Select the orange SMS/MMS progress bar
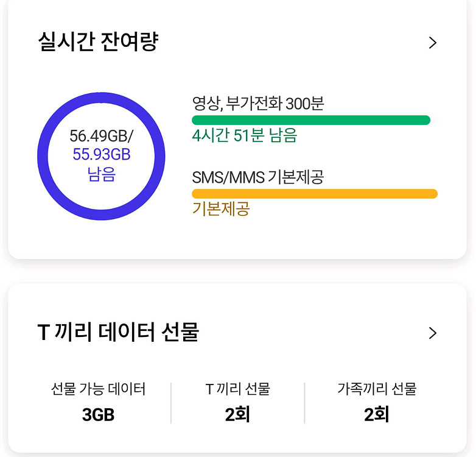This screenshot has width=476, height=457. (314, 194)
